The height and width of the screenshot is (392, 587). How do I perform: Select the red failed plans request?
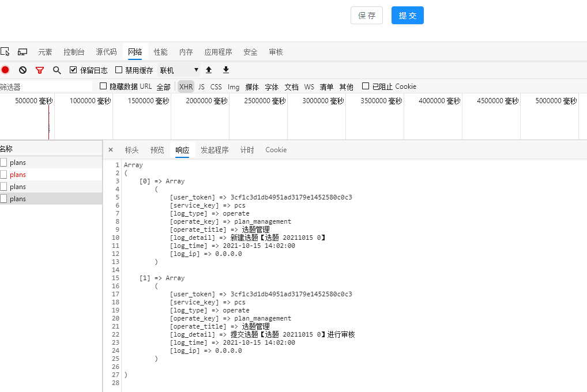pos(18,175)
